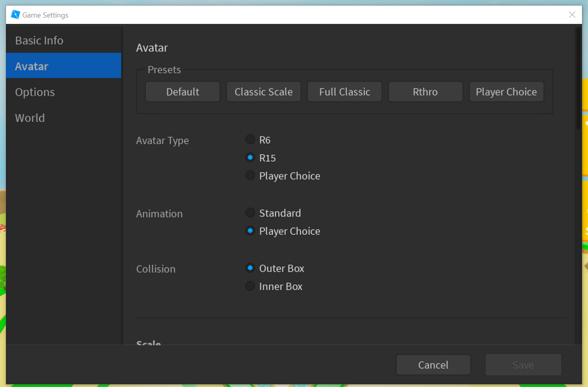This screenshot has width=588, height=387.
Task: Set Avatar Type to Player Choice
Action: point(250,175)
